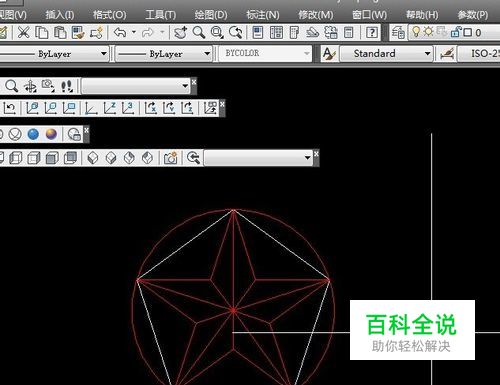Click the rotate UCS about Z icon

point(187,108)
